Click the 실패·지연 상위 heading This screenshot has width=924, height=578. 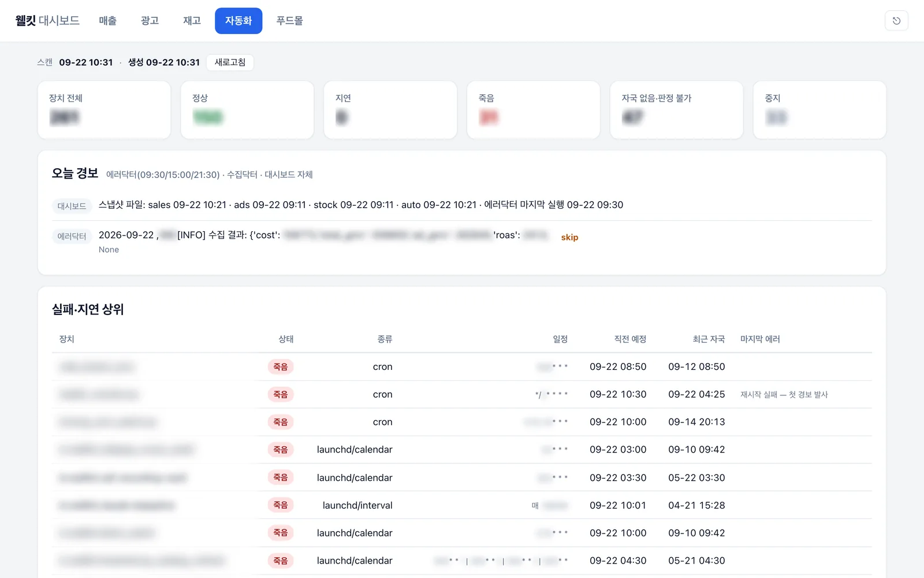(x=88, y=309)
